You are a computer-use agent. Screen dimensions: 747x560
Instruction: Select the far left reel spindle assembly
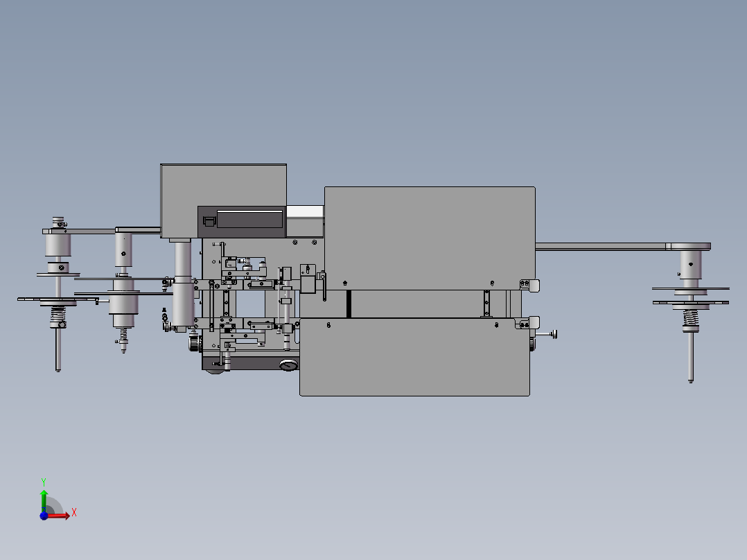[x=58, y=294]
